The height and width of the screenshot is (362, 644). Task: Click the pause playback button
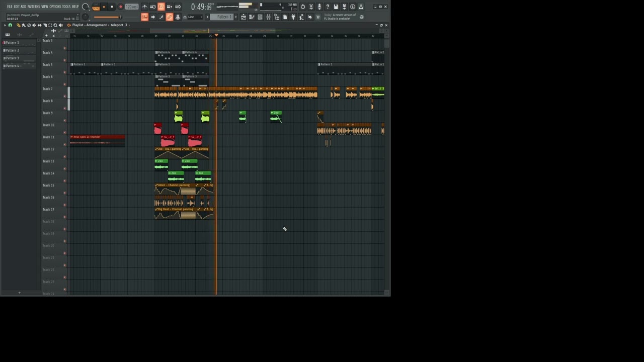tap(104, 7)
